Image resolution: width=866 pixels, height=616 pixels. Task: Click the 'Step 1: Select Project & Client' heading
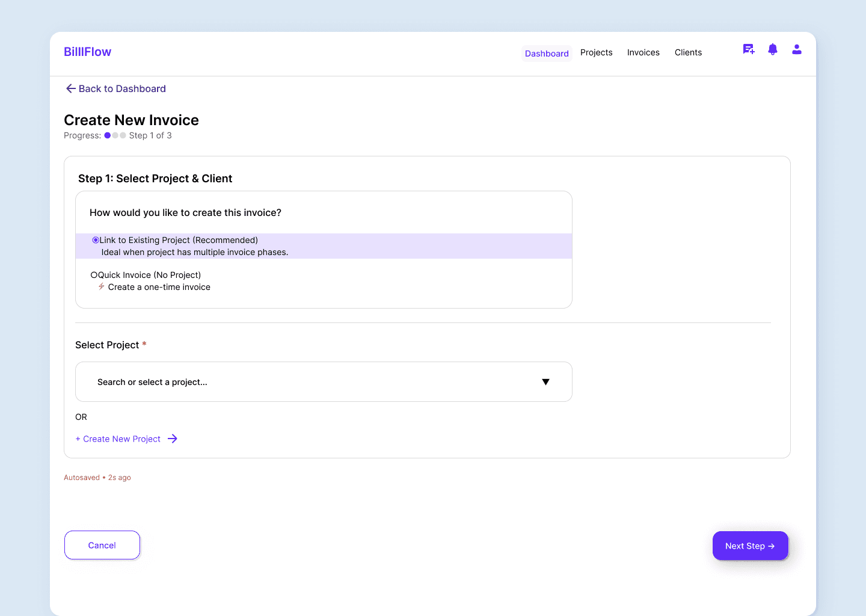click(155, 179)
